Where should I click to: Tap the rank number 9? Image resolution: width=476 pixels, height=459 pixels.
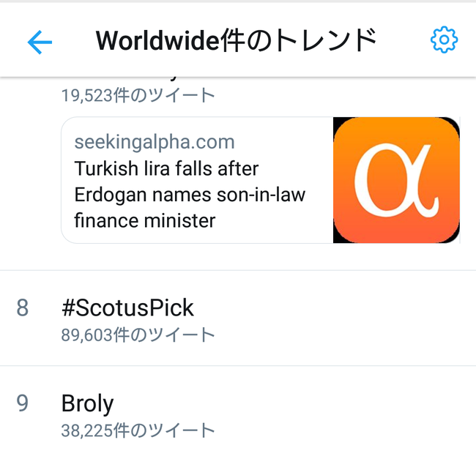tap(23, 403)
